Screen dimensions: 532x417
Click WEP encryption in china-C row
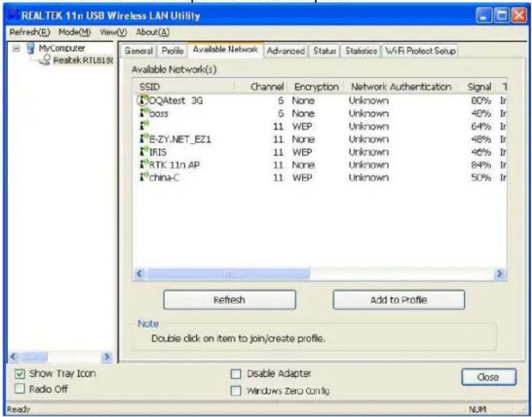point(302,178)
